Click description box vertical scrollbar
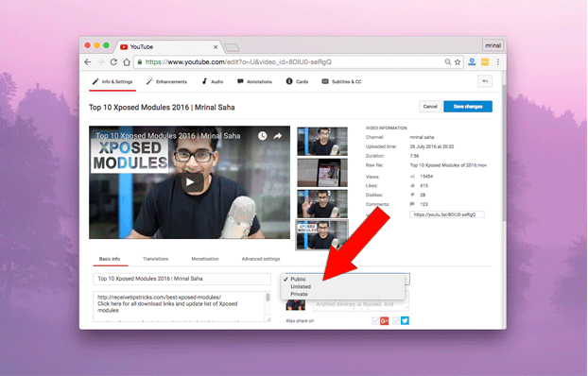Screen dimensions: 588x376 [268, 306]
